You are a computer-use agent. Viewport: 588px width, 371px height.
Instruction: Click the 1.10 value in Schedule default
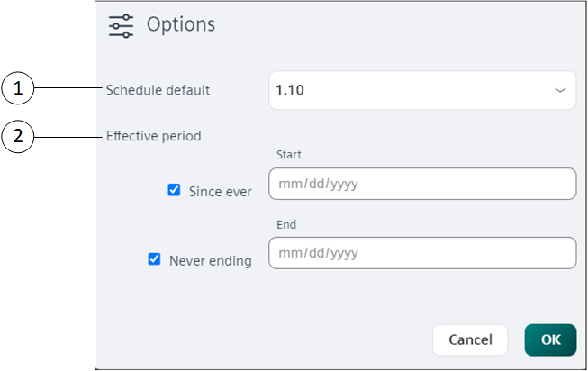[x=288, y=90]
